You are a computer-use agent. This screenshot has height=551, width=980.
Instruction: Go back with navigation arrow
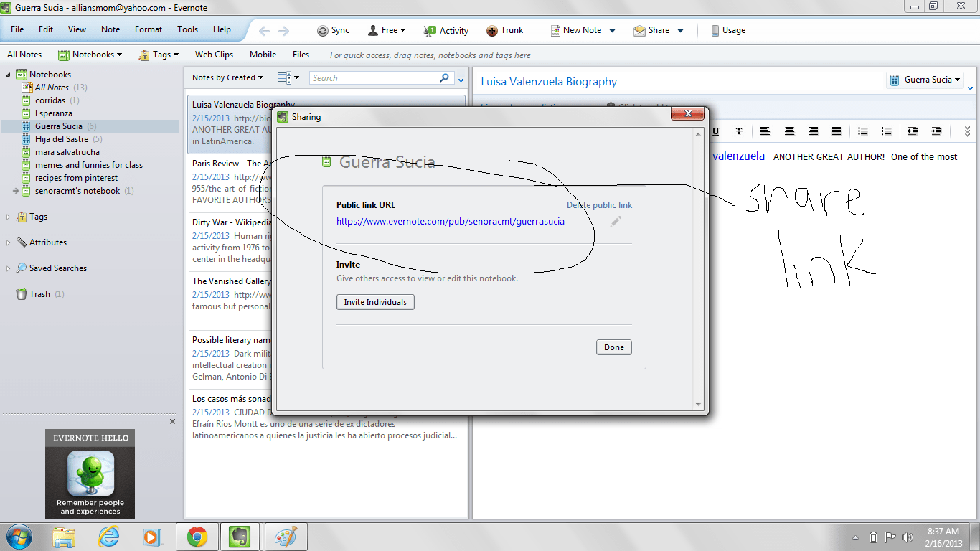[x=264, y=31]
